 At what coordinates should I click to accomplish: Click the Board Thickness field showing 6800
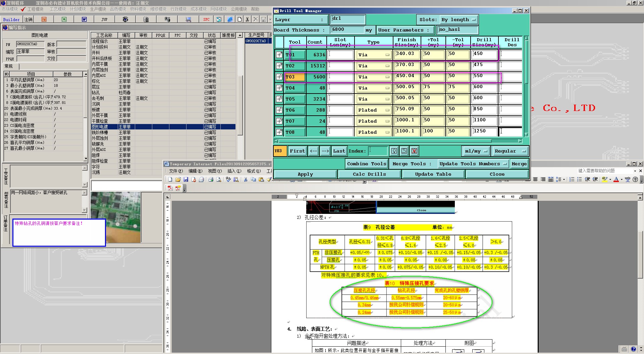347,30
